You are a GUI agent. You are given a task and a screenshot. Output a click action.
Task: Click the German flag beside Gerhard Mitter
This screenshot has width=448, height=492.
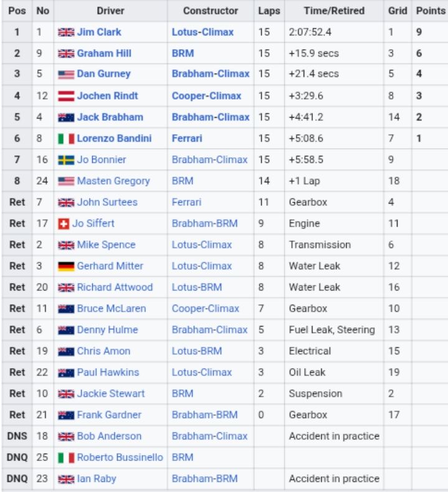tap(66, 266)
